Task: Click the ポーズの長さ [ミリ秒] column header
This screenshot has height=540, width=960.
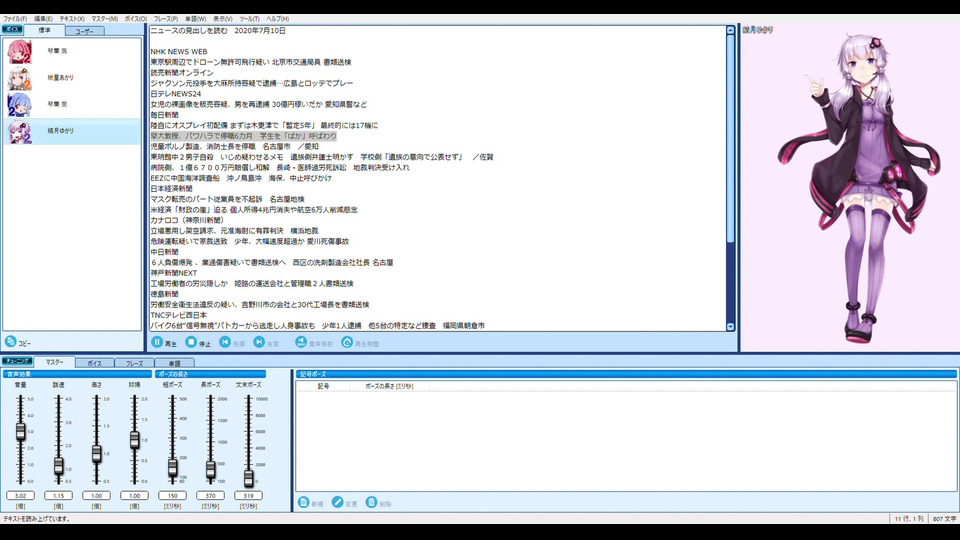Action: (x=389, y=386)
